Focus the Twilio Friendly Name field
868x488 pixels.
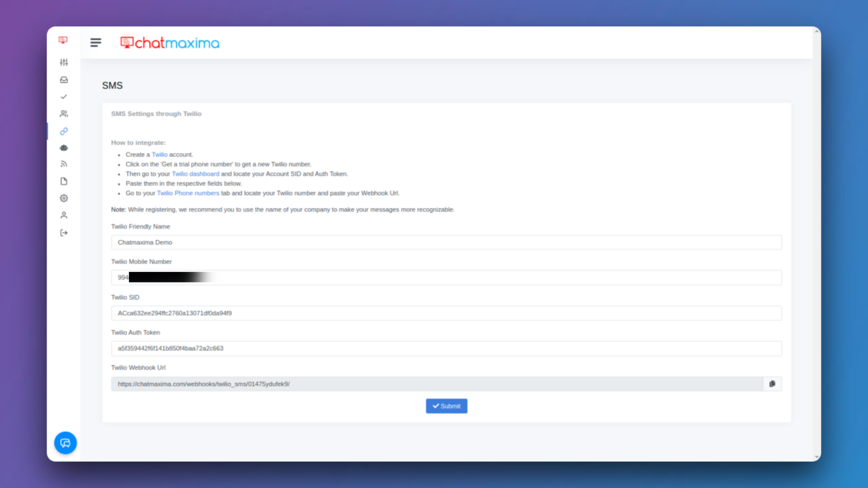(446, 242)
